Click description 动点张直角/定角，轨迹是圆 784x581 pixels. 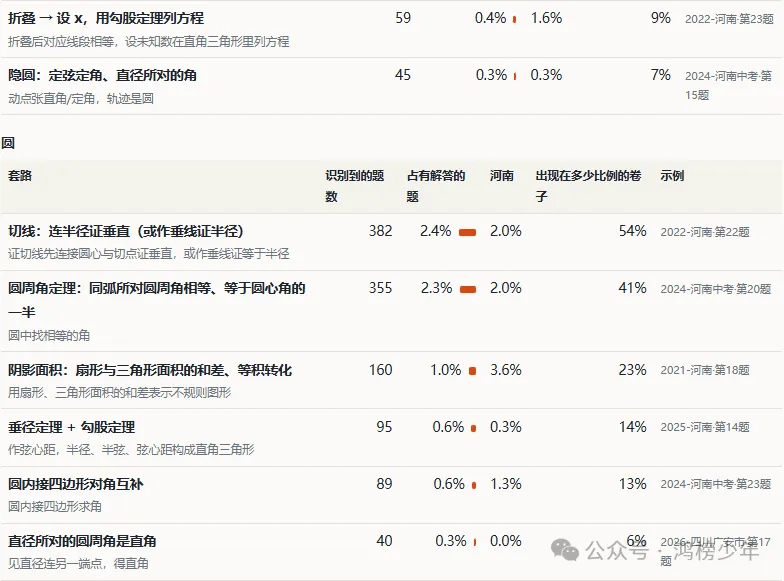[x=81, y=98]
